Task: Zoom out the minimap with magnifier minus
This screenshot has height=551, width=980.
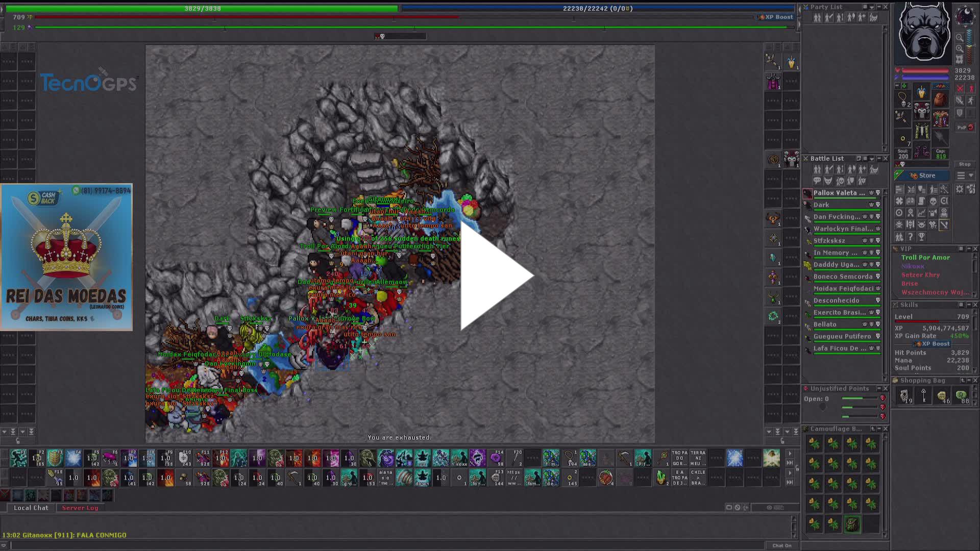Action: pos(960,38)
